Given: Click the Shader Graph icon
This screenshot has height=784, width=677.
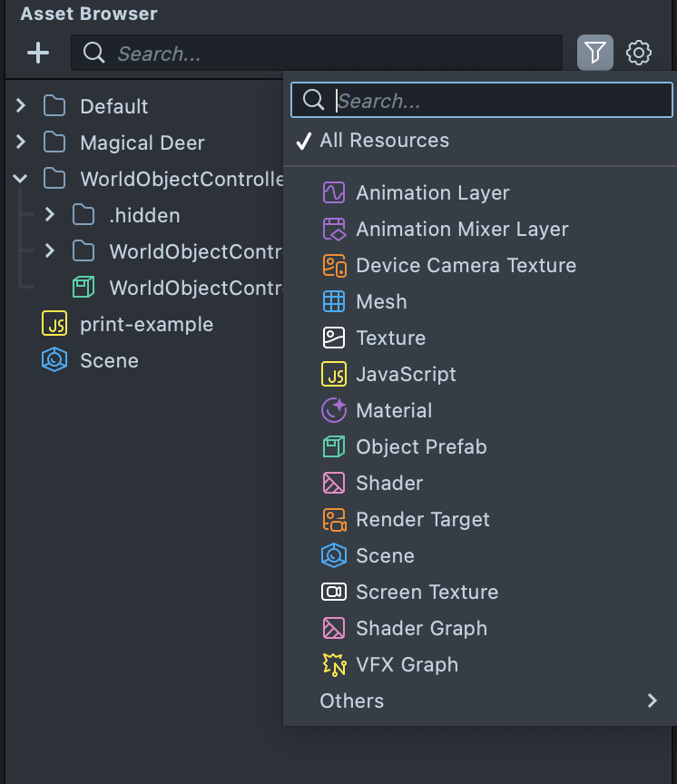Looking at the screenshot, I should [x=334, y=629].
